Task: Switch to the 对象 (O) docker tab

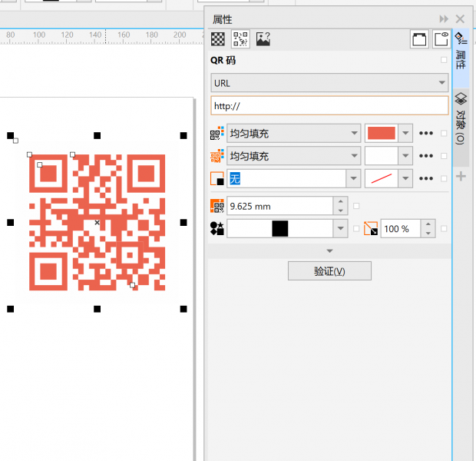Action: 461,118
